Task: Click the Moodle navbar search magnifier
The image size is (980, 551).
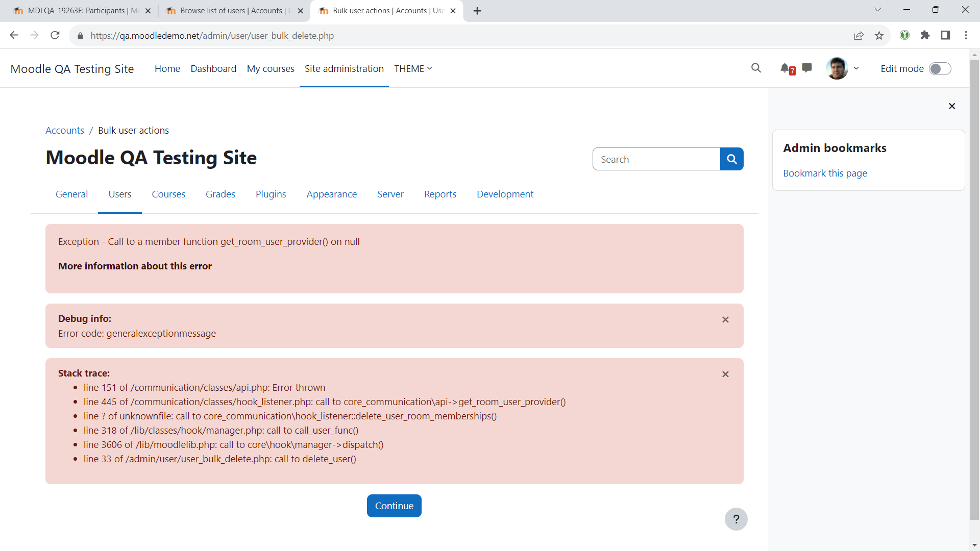Action: tap(756, 68)
